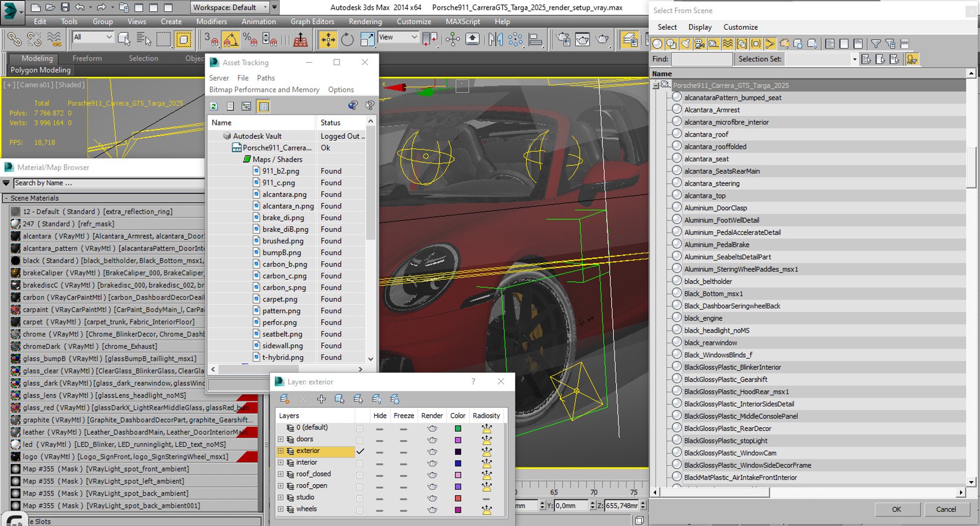This screenshot has width=980, height=526.
Task: Toggle hide state for wheels layer
Action: coord(379,510)
